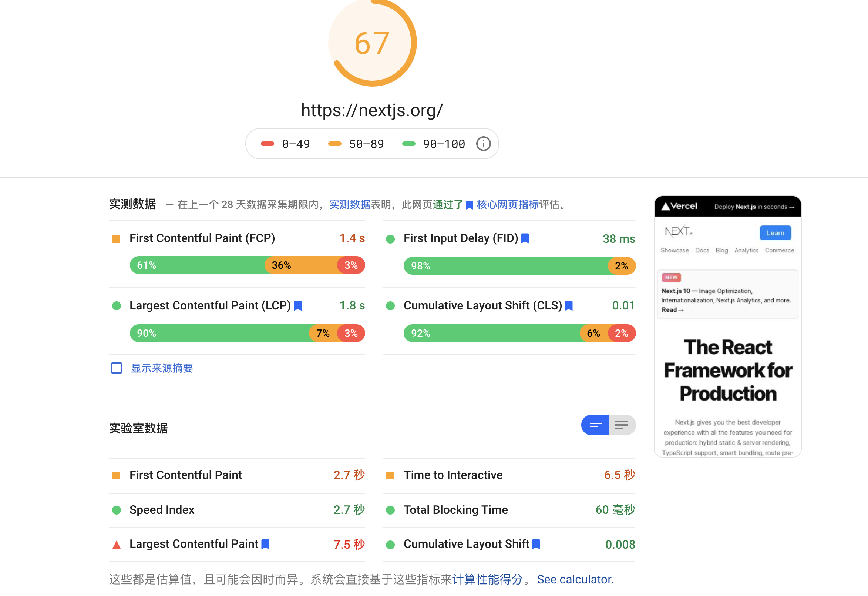Viewport: 868px width, 596px height.
Task: Click 实测数据 section heading
Action: [x=132, y=204]
